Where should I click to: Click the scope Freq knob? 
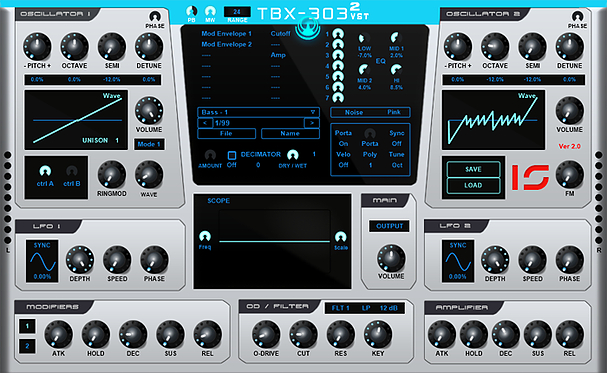205,236
